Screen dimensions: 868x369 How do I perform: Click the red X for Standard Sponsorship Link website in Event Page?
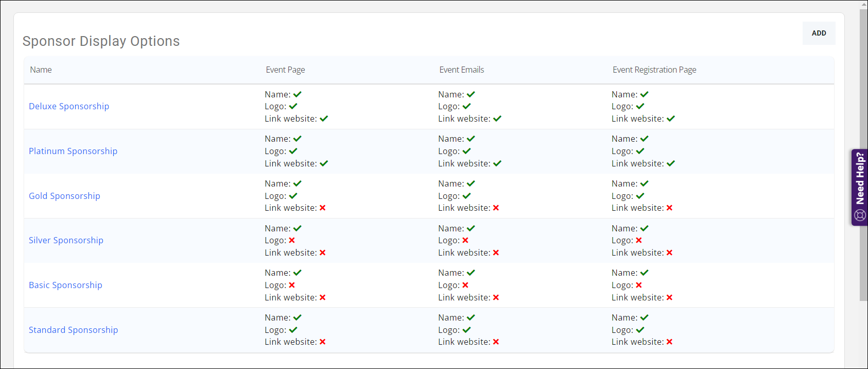click(x=323, y=341)
